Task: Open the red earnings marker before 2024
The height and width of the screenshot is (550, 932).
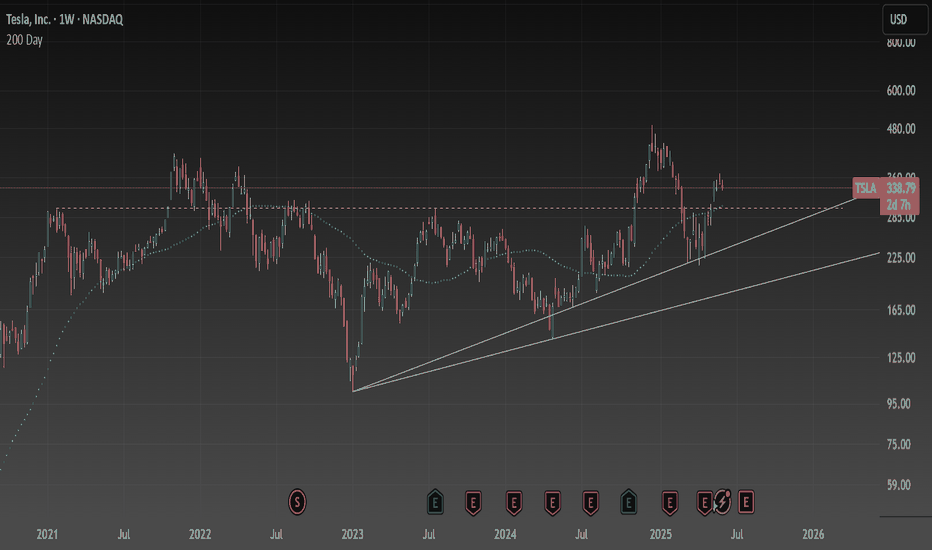Action: tap(473, 503)
